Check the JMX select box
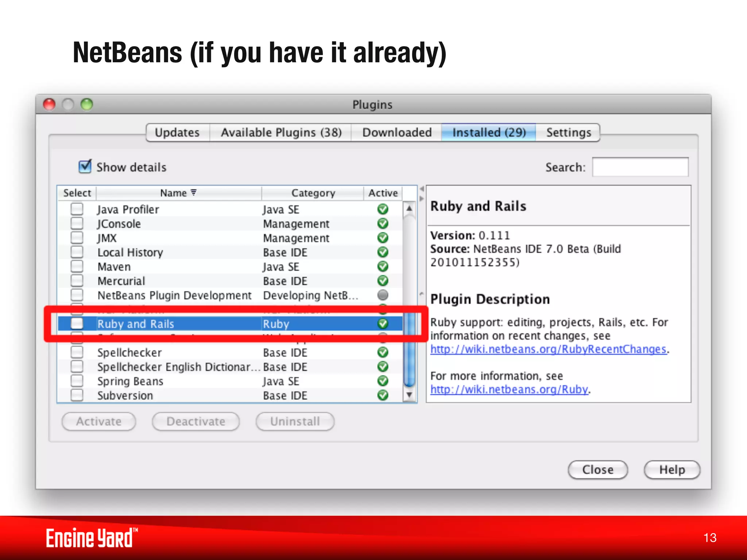747x560 pixels. pos(77,237)
